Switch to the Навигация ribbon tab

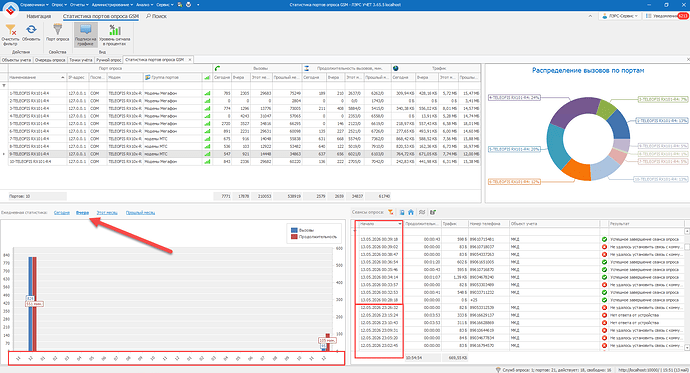39,16
